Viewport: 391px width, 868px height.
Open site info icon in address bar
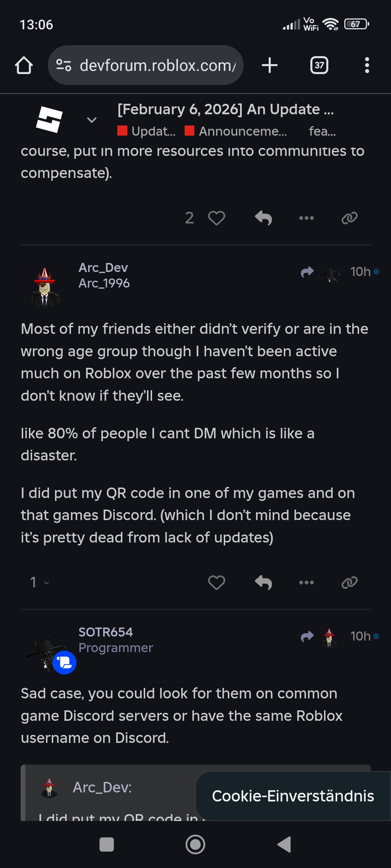(64, 65)
